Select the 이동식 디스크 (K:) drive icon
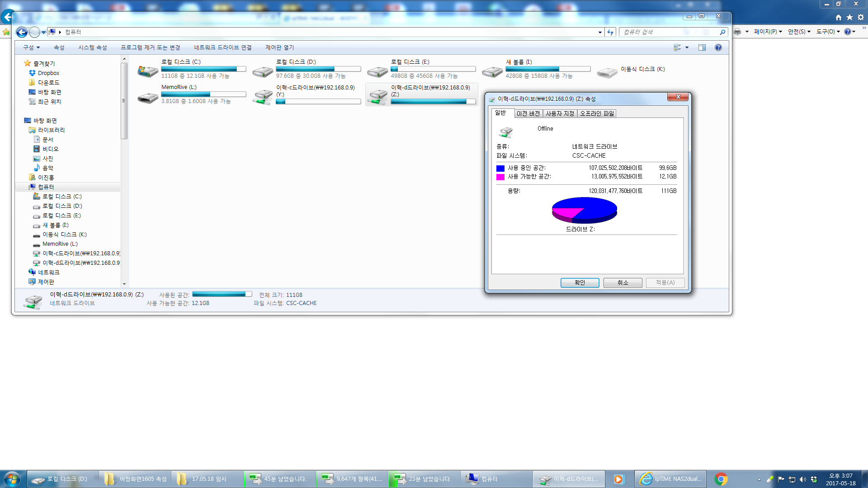Image resolution: width=868 pixels, height=488 pixels. pyautogui.click(x=607, y=72)
